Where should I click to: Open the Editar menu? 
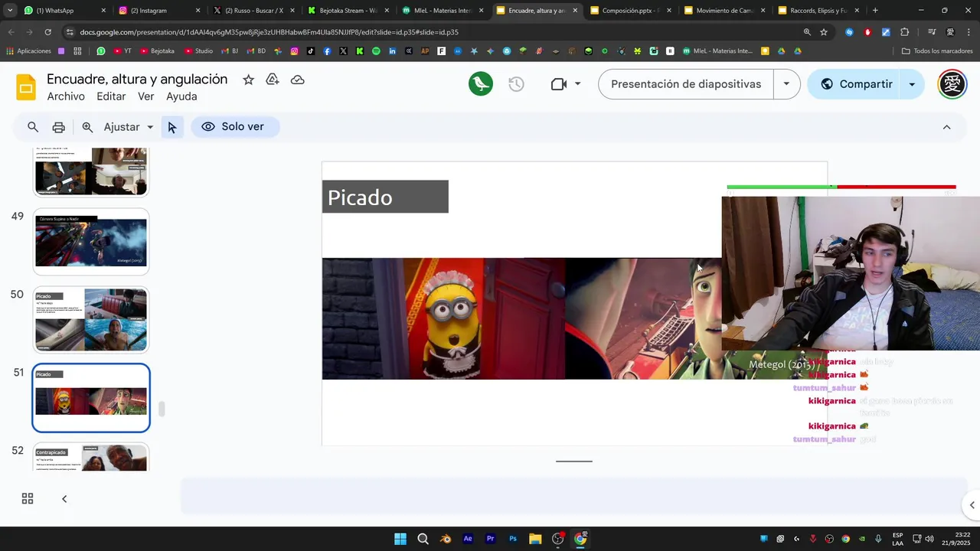click(111, 96)
